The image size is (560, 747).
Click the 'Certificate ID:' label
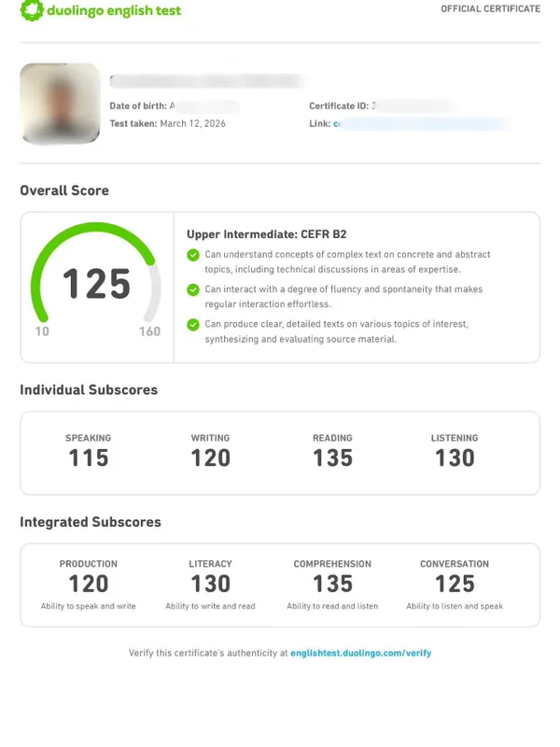[x=339, y=106]
